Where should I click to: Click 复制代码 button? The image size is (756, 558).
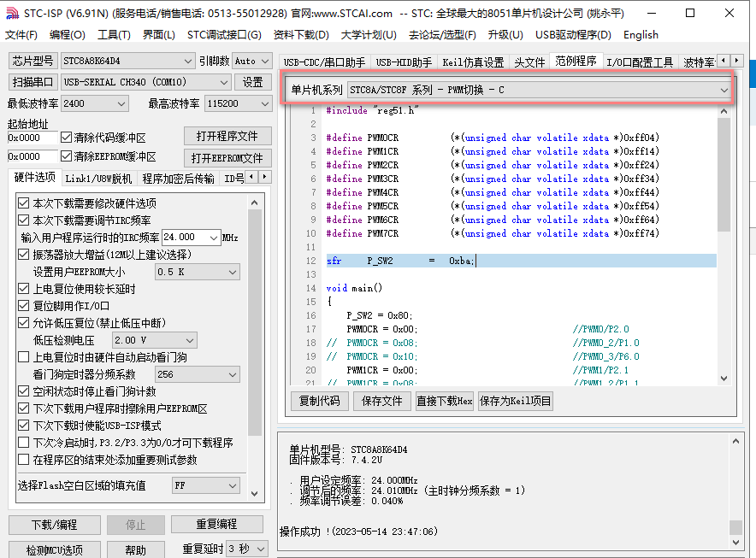(319, 401)
